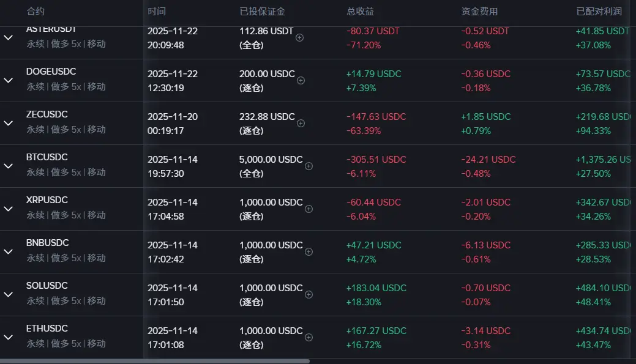This screenshot has width=636, height=364.
Task: Click add-margin plus icon for XRPUSDC
Action: point(309,209)
